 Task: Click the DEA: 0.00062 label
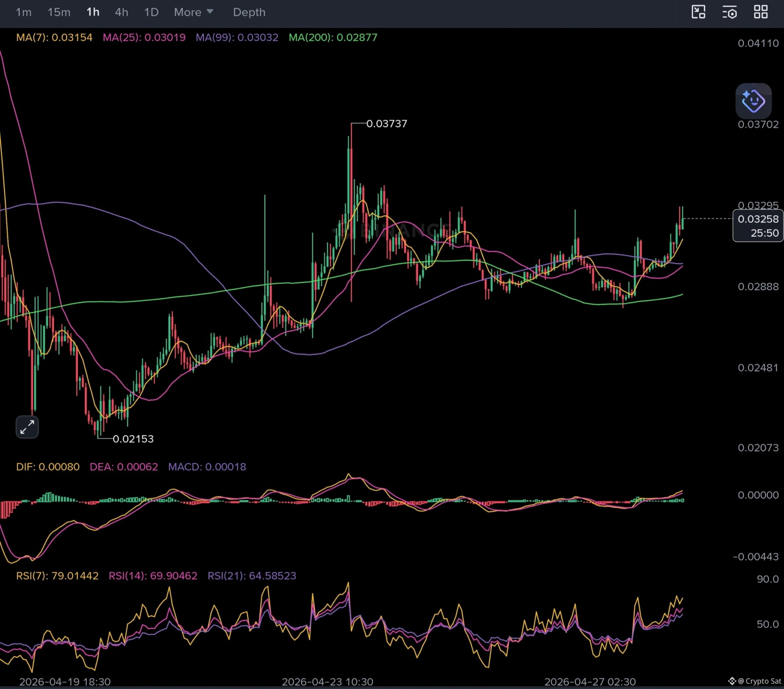click(124, 467)
